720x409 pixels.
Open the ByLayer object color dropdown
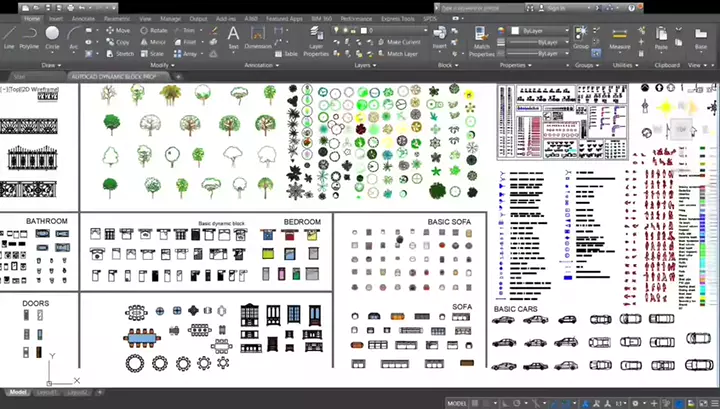541,31
